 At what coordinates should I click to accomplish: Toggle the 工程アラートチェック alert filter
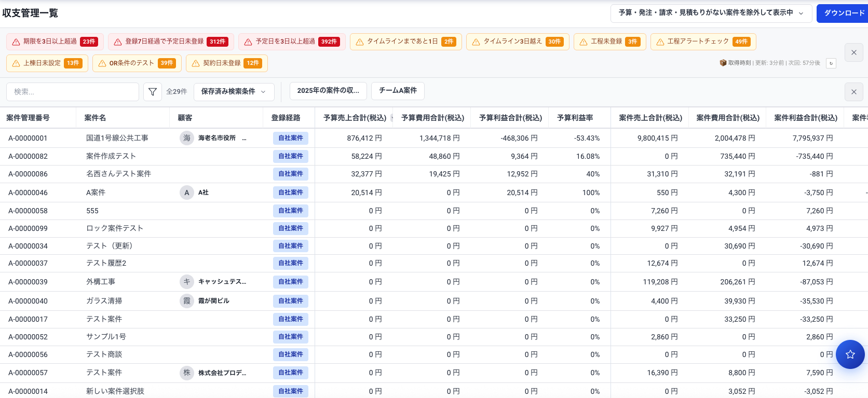(x=703, y=42)
